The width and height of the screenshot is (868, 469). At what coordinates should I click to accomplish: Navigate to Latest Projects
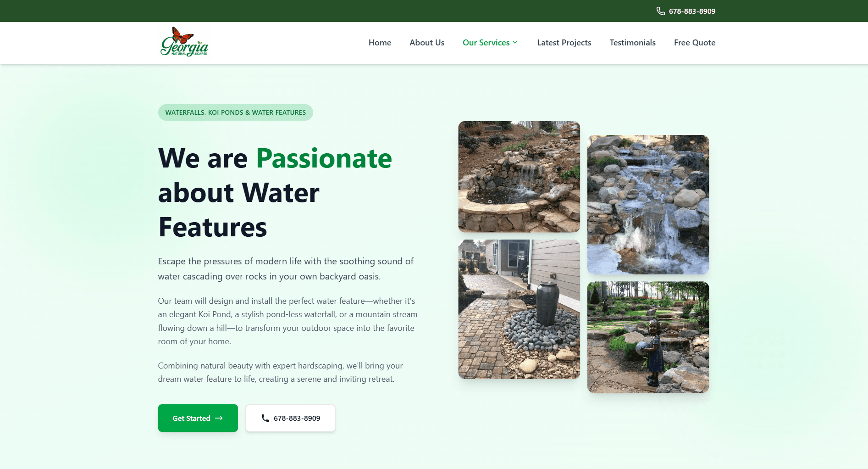[564, 43]
